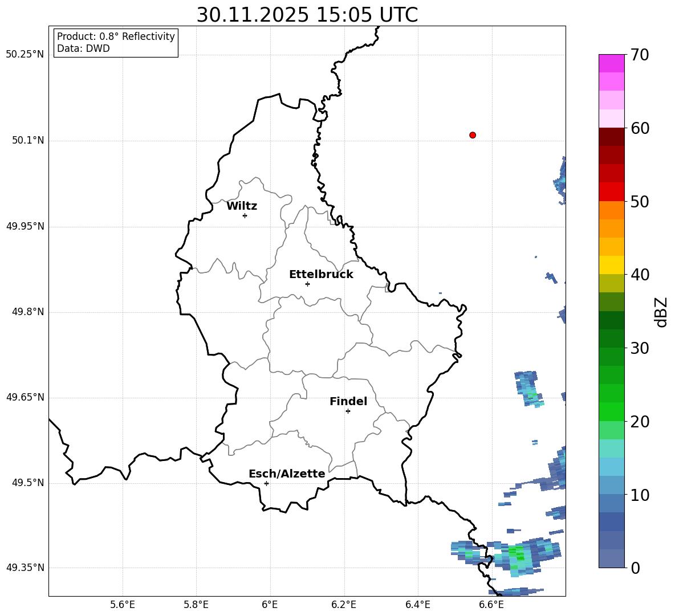Viewport: 675px width, 616px height.
Task: Click the 49.8°N latitude label
Action: [28, 312]
